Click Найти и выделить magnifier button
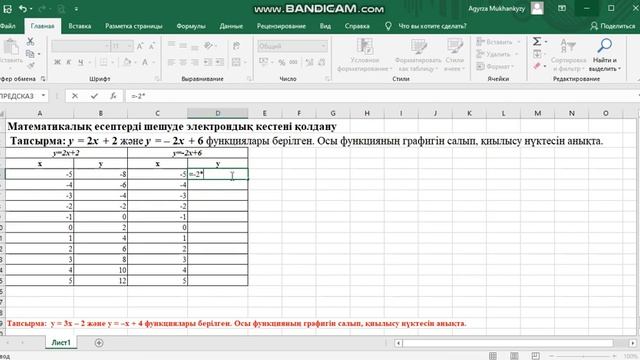Image resolution: width=640 pixels, height=360 pixels. pyautogui.click(x=604, y=55)
